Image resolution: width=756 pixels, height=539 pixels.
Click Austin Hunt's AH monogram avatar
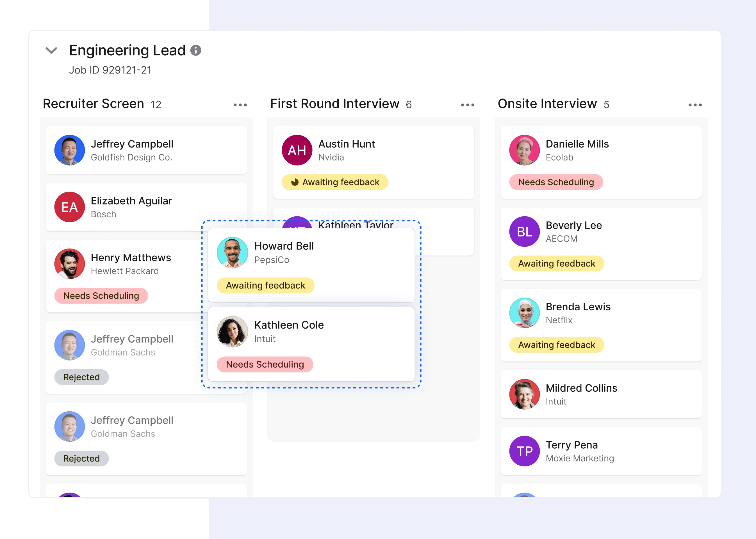coord(297,150)
